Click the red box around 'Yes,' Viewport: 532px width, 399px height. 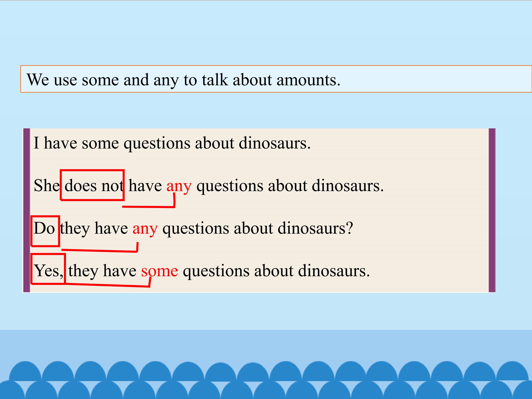[x=48, y=269]
